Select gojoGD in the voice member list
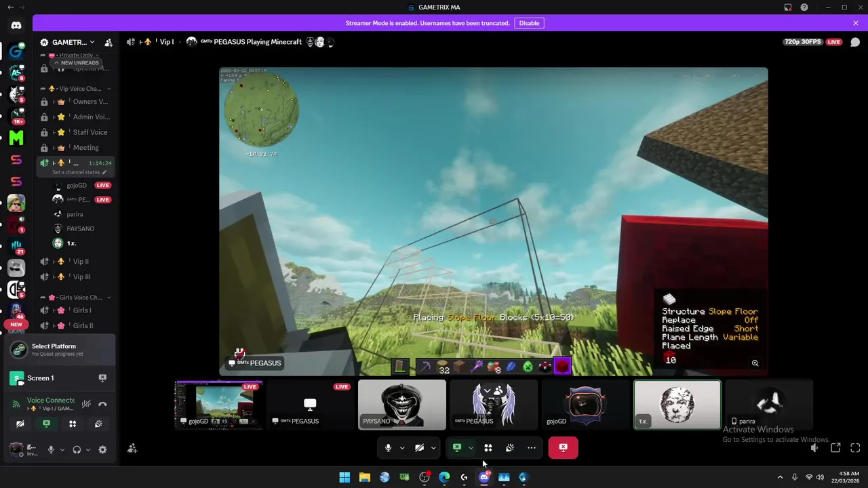The width and height of the screenshot is (868, 488). pos(77,185)
